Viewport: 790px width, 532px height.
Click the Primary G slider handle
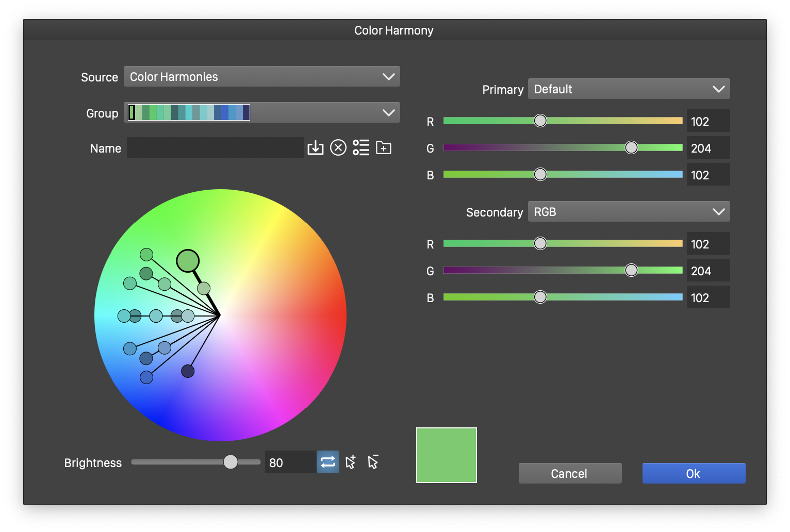631,148
